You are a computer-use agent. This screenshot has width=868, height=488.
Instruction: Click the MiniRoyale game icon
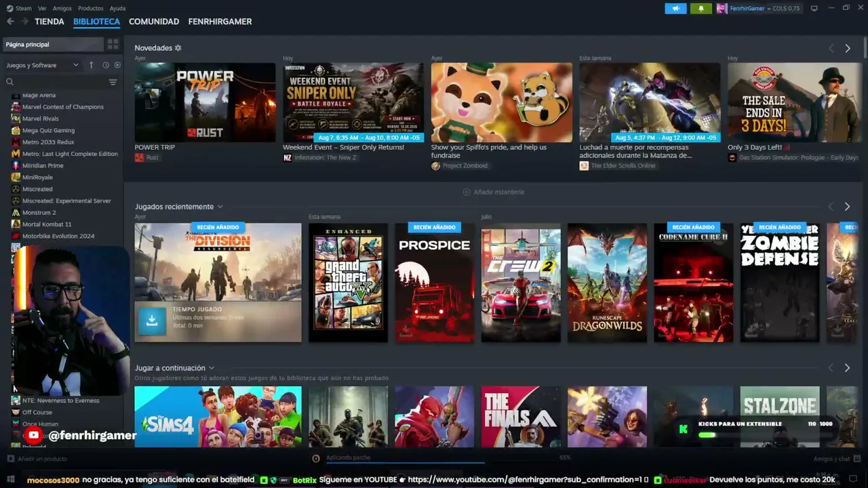[16, 178]
